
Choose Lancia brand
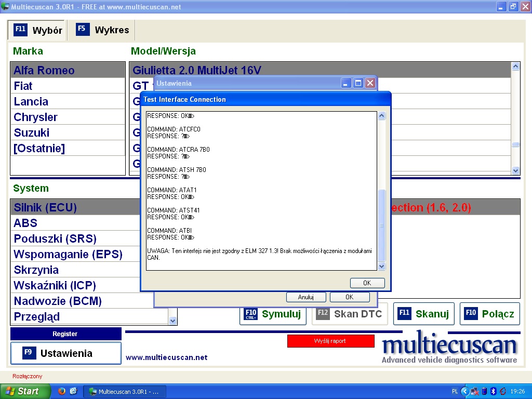pyautogui.click(x=68, y=101)
